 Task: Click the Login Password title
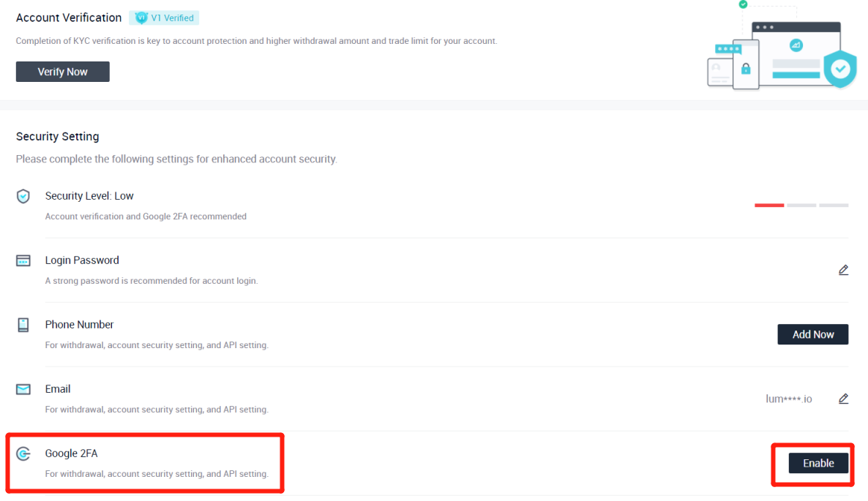(82, 260)
